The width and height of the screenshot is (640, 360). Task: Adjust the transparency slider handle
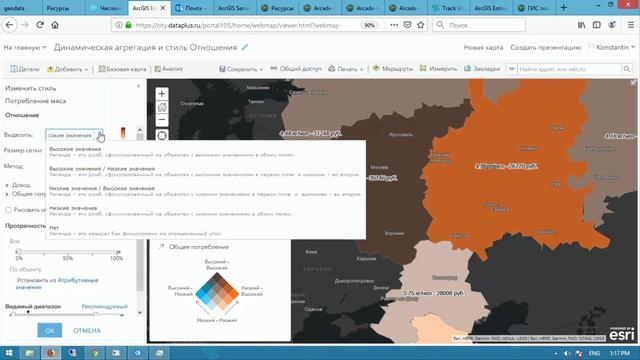coord(18,251)
